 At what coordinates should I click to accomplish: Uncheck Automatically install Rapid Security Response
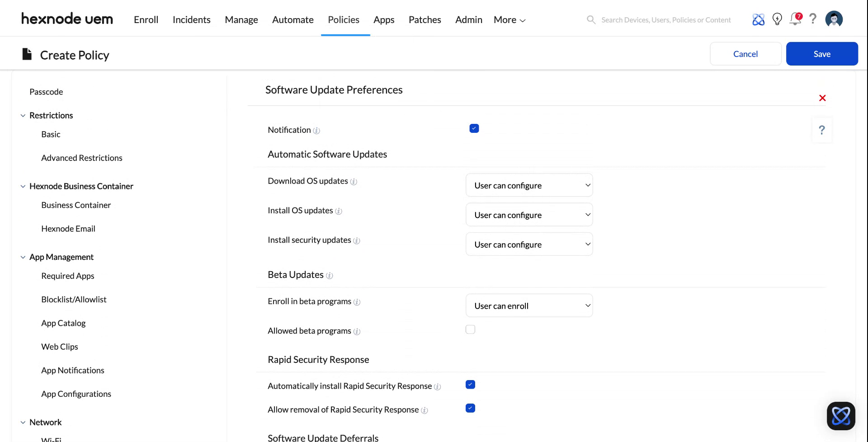tap(470, 385)
